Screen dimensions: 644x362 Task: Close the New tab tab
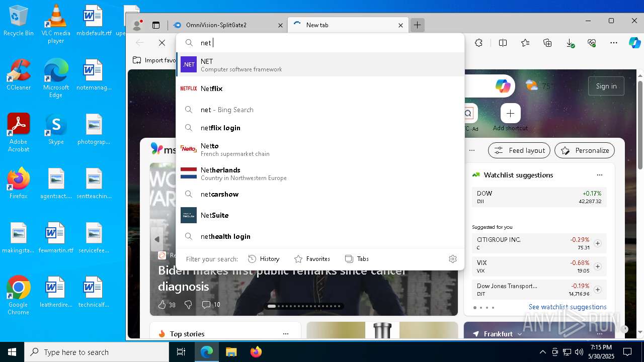[x=400, y=25]
